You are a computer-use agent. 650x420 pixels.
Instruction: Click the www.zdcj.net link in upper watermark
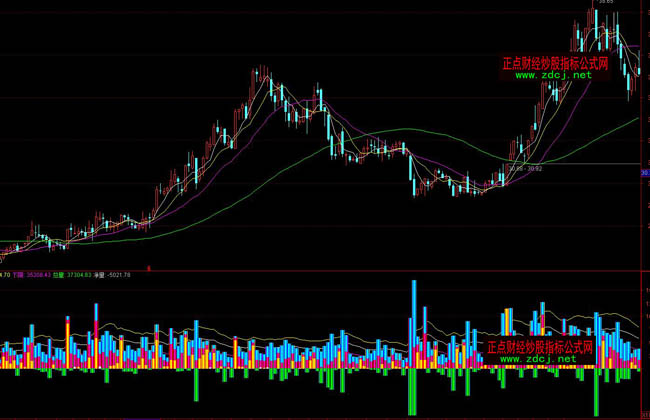(x=553, y=75)
